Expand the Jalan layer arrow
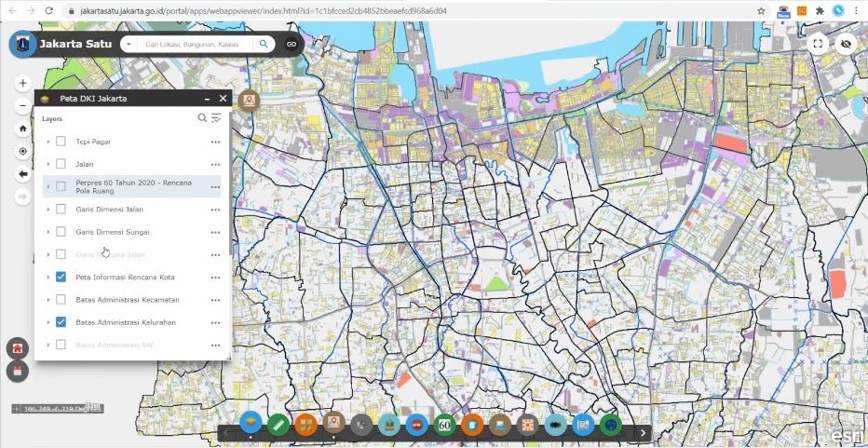This screenshot has height=448, width=868. tap(48, 165)
